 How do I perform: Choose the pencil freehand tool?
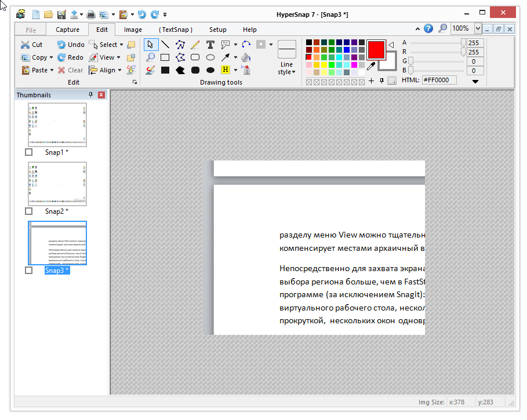(x=195, y=45)
